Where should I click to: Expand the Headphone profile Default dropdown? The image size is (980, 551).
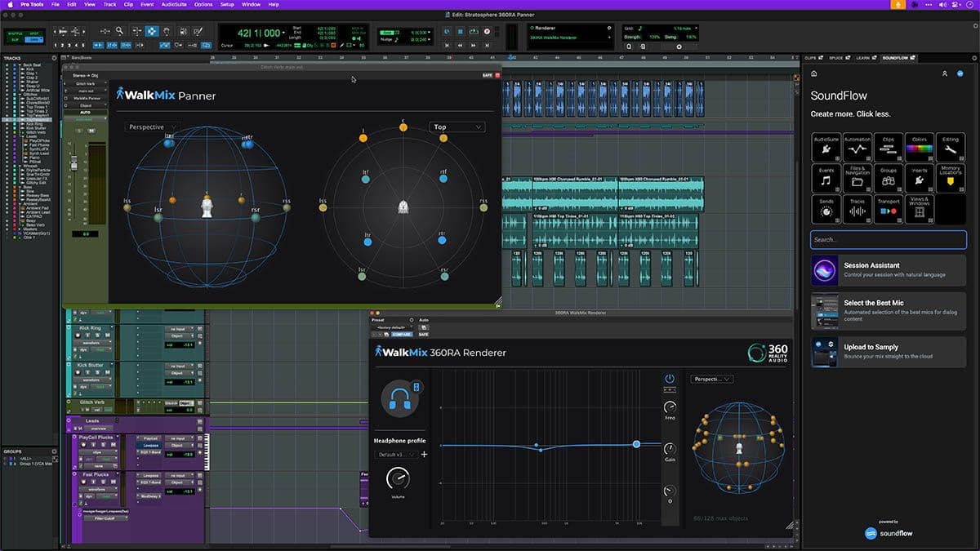395,455
